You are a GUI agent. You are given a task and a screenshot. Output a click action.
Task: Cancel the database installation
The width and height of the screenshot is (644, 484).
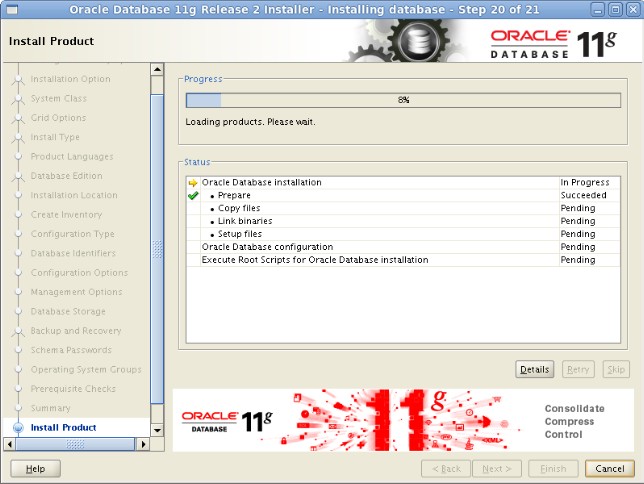[x=610, y=469]
